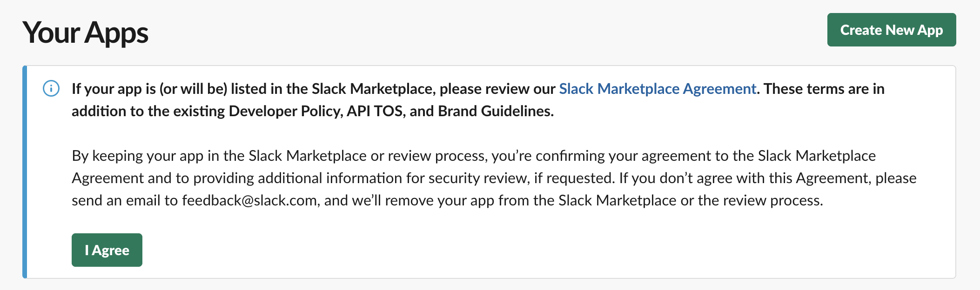Click the API TOS text
The image size is (980, 290).
pyautogui.click(x=375, y=111)
